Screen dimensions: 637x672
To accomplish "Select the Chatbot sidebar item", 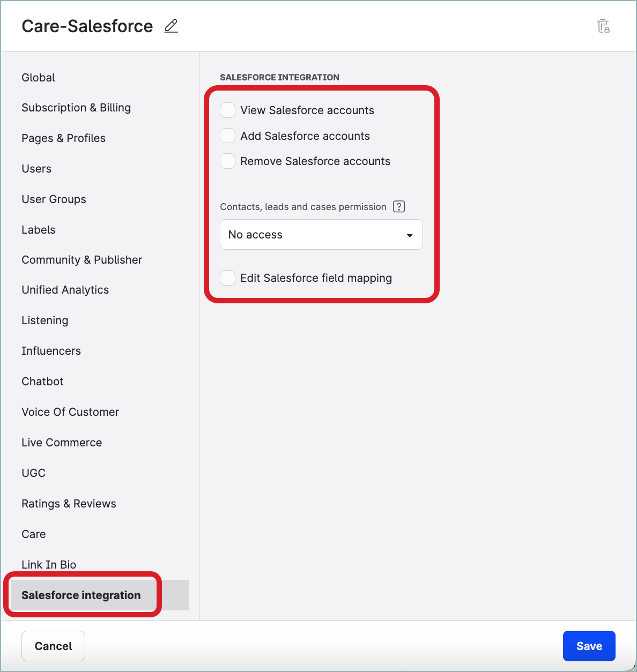I will 42,381.
